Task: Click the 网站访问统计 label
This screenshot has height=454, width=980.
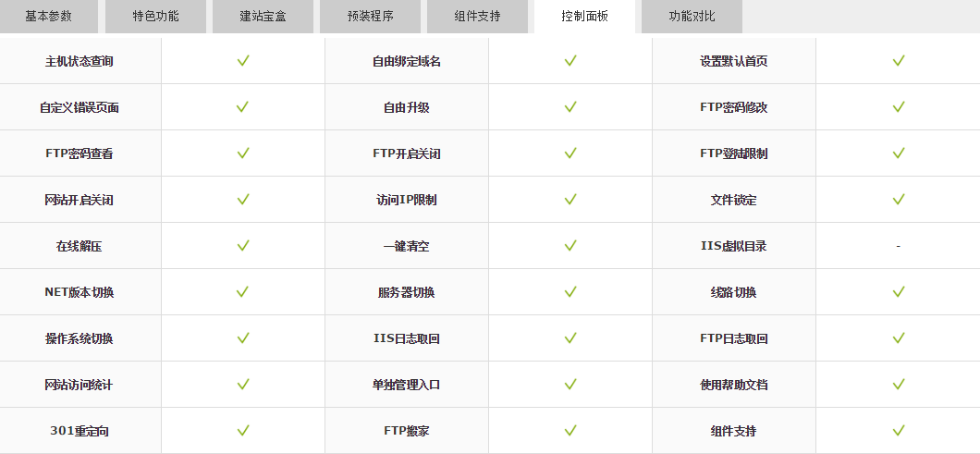Action: pyautogui.click(x=80, y=386)
